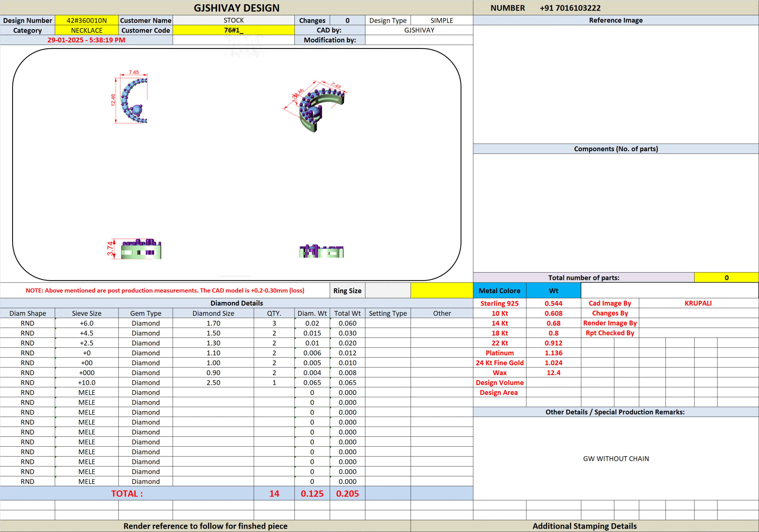Click the Customer Code 76#1_ cell
759x532 pixels.
[233, 31]
